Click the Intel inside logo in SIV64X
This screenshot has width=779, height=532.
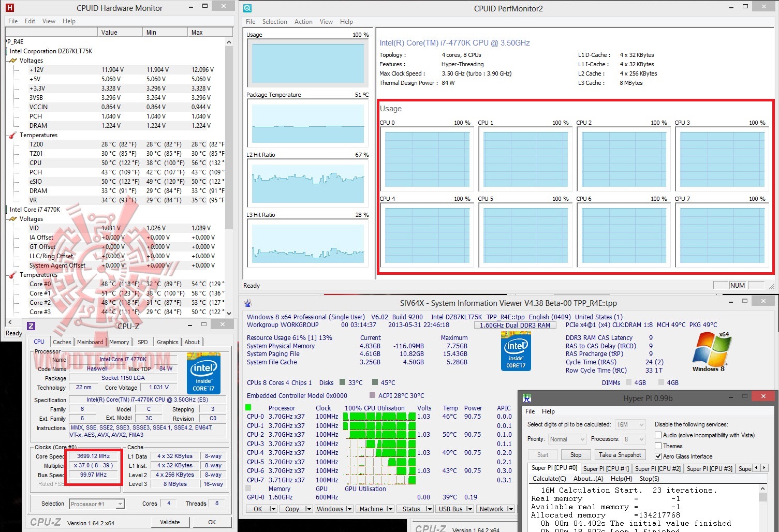[516, 351]
